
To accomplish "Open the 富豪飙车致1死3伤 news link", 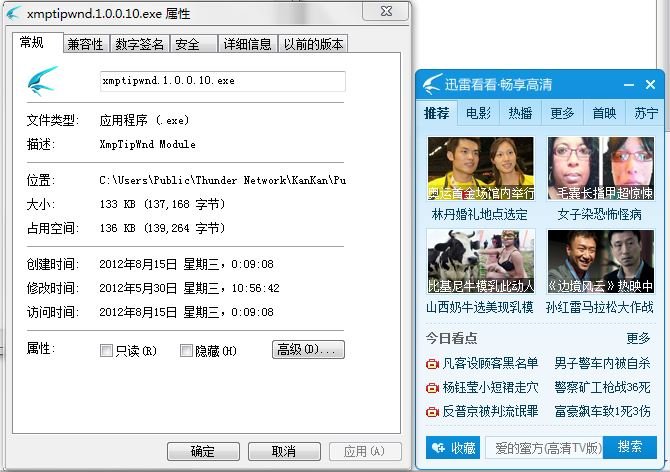I will point(602,411).
